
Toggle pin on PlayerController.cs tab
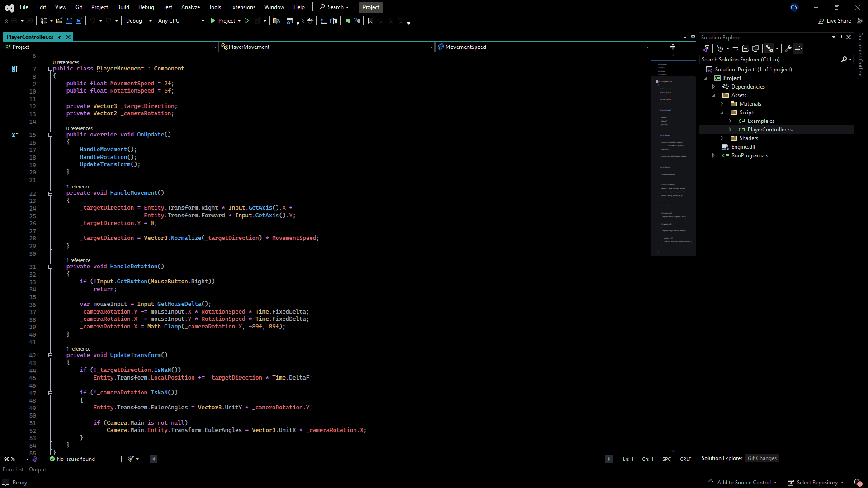pyautogui.click(x=60, y=37)
